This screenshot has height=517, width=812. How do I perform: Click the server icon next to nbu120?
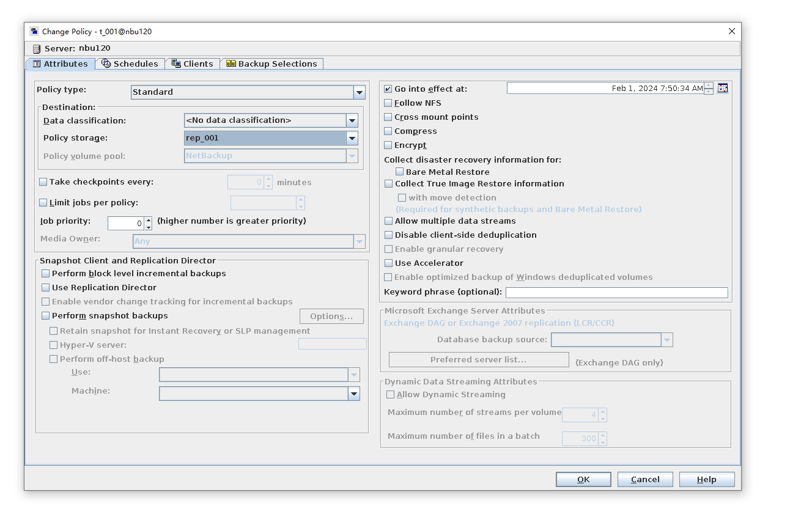pyautogui.click(x=37, y=48)
